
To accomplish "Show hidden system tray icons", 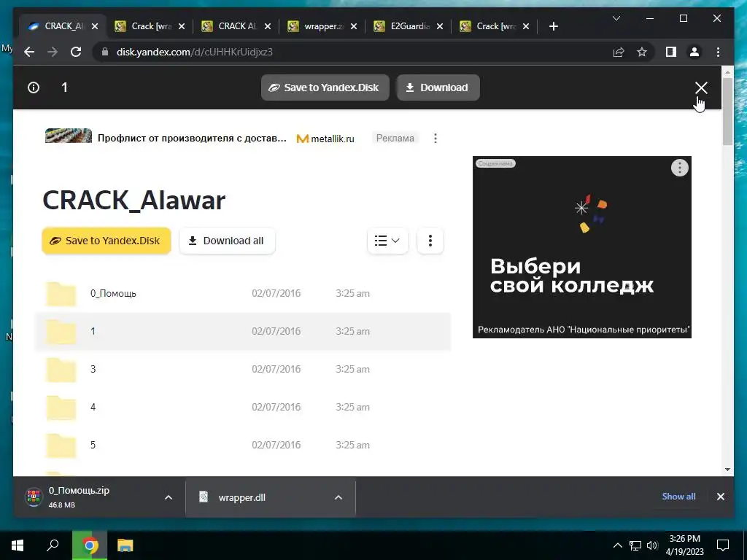I will (617, 545).
